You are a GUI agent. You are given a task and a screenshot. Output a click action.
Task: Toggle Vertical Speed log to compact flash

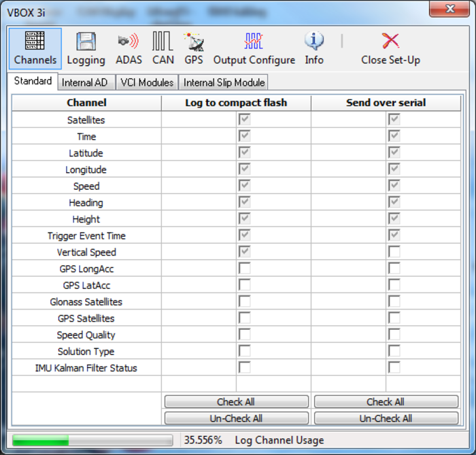[x=244, y=252]
